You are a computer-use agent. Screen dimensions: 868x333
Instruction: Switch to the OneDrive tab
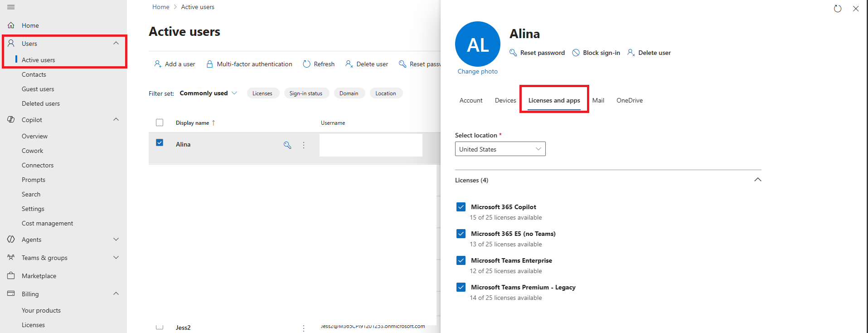tap(629, 100)
